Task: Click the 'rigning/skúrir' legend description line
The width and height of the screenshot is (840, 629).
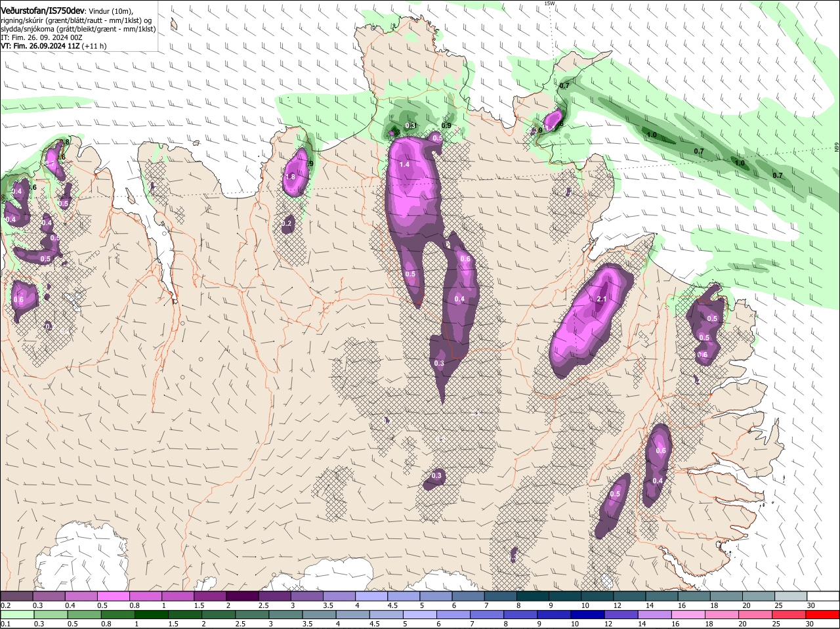Action: coord(77,20)
